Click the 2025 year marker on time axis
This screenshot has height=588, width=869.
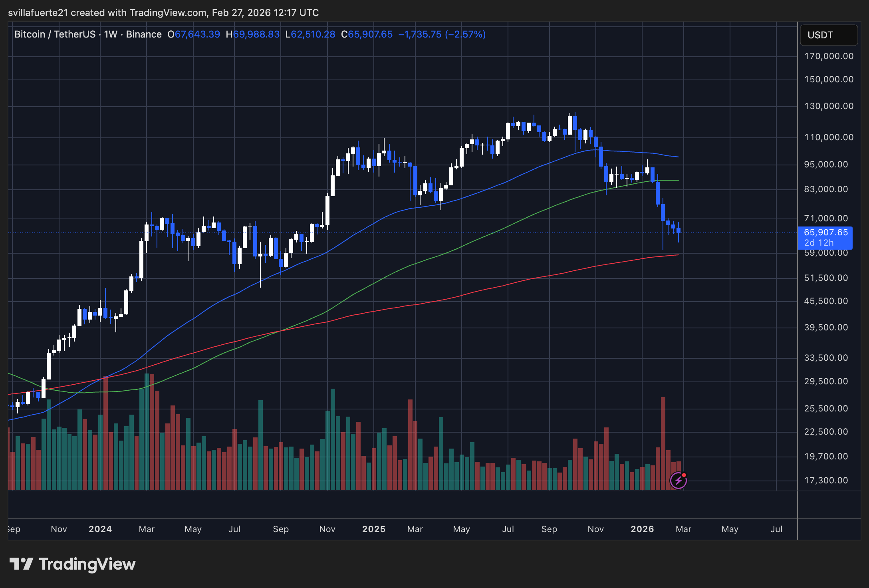pyautogui.click(x=374, y=529)
